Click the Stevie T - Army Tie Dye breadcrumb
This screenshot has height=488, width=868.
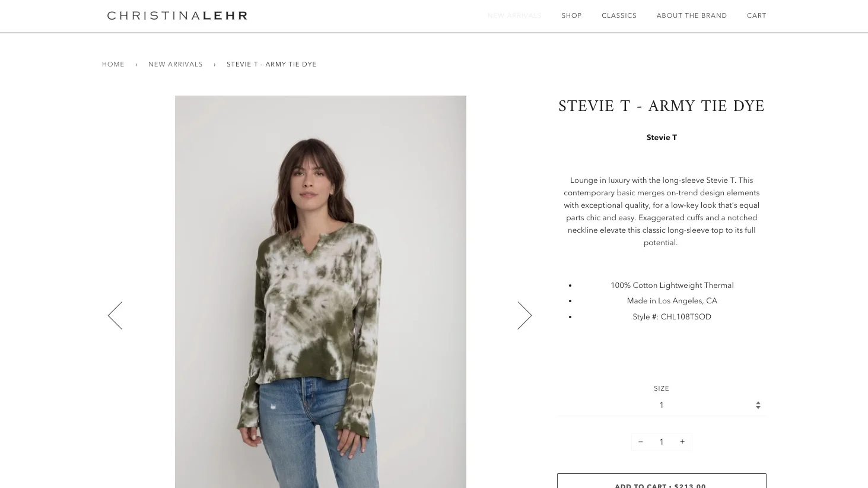(x=272, y=64)
